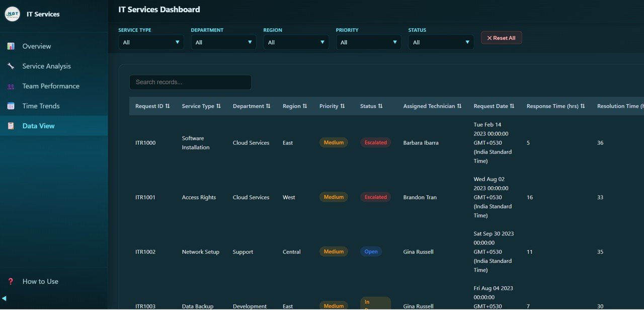Click the sort icon beside Assigned Technician

pyautogui.click(x=459, y=106)
